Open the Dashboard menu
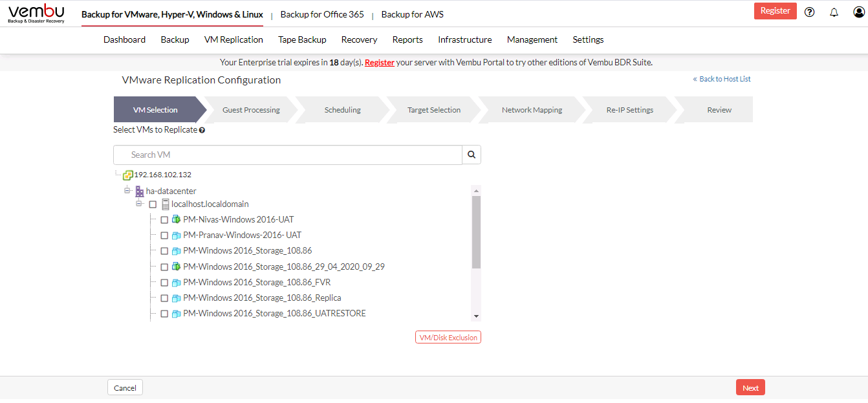The height and width of the screenshot is (403, 868). pos(124,39)
